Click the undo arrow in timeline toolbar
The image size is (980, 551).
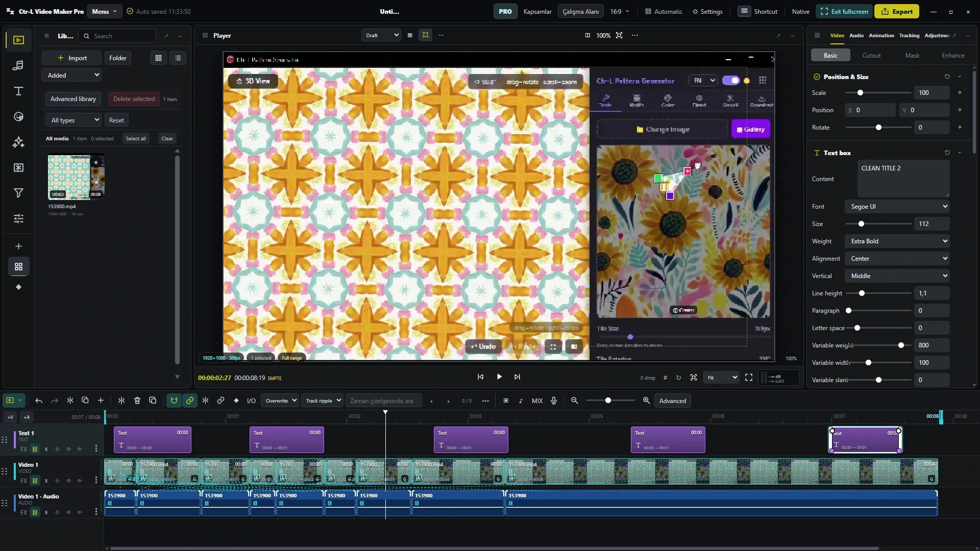point(39,401)
